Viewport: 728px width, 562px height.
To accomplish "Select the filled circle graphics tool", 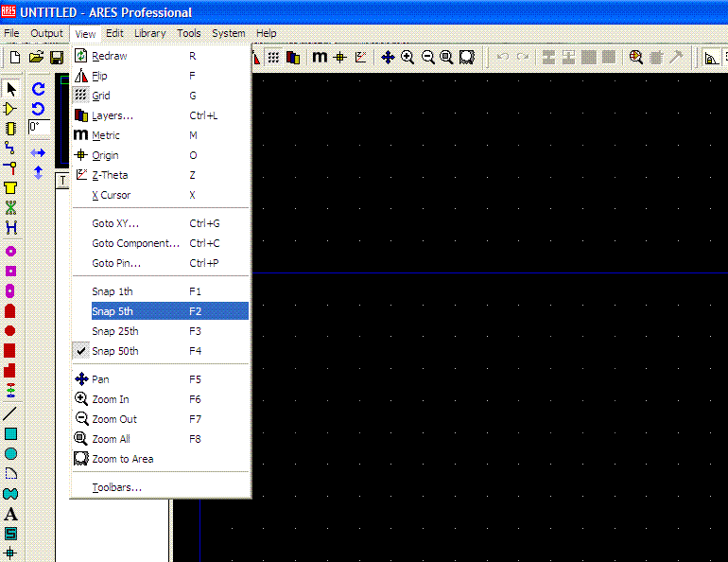I will 10,453.
